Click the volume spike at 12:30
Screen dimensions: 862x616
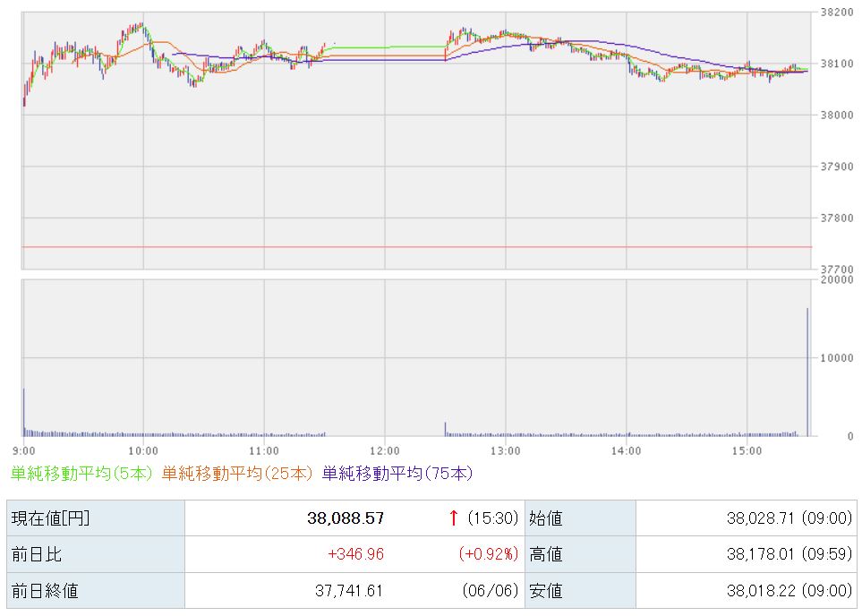pyautogui.click(x=445, y=429)
